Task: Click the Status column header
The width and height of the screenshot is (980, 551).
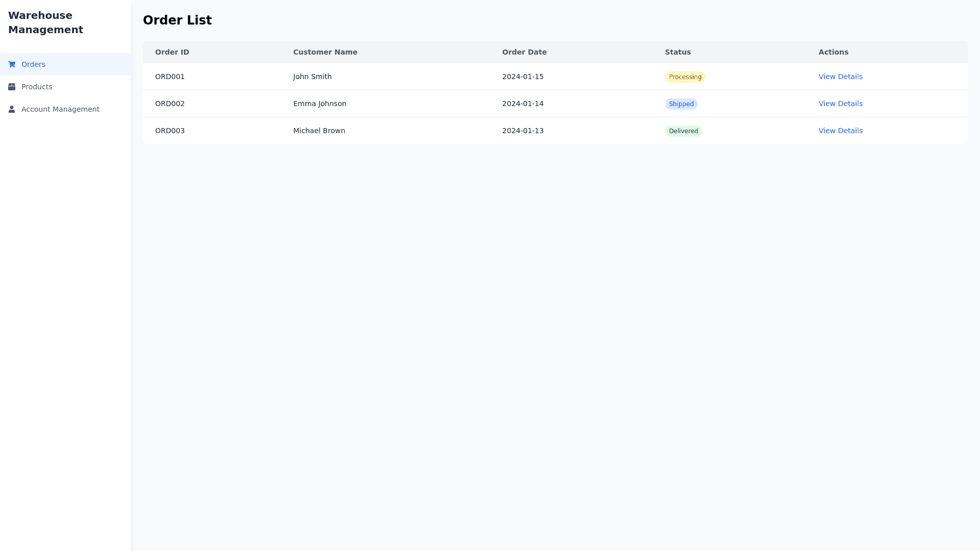Action: click(x=677, y=52)
